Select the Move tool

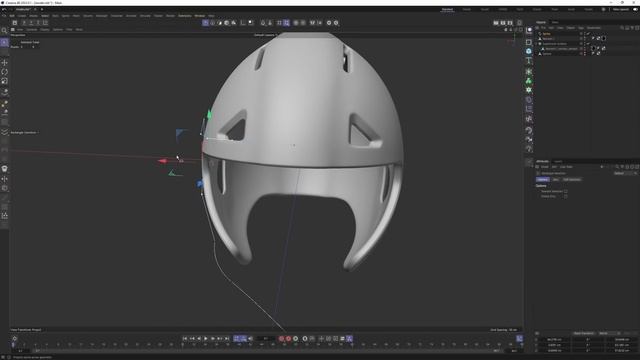point(4,62)
